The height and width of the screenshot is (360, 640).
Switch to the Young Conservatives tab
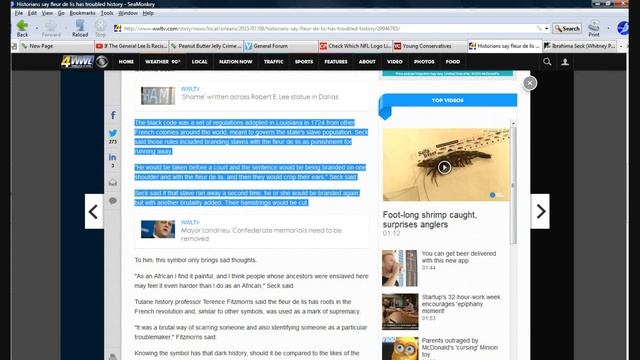(x=430, y=46)
